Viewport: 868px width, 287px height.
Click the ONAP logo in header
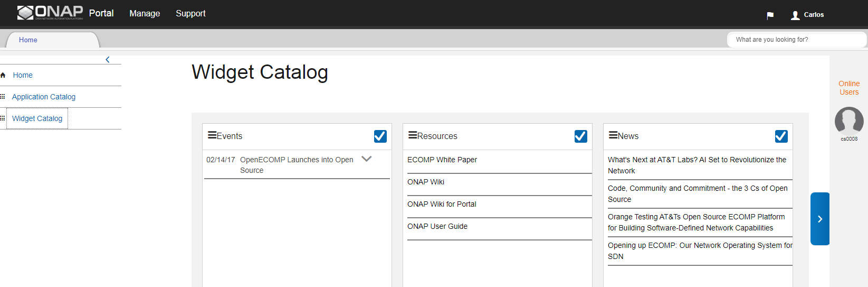click(x=50, y=13)
